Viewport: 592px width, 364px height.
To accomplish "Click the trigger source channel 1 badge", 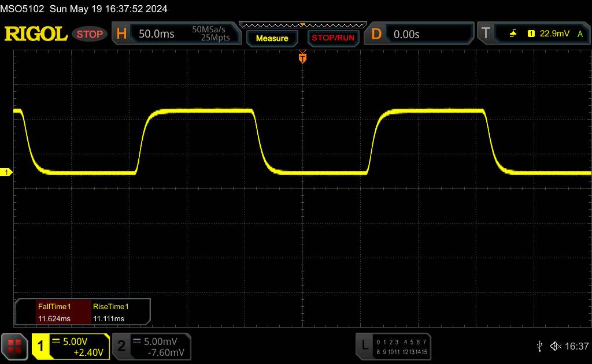I will (531, 34).
